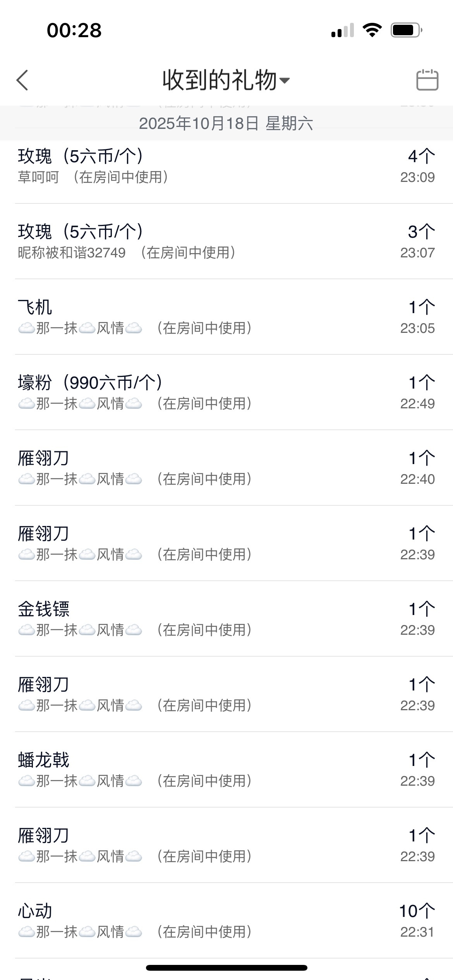Tap the battery status icon

(x=406, y=30)
